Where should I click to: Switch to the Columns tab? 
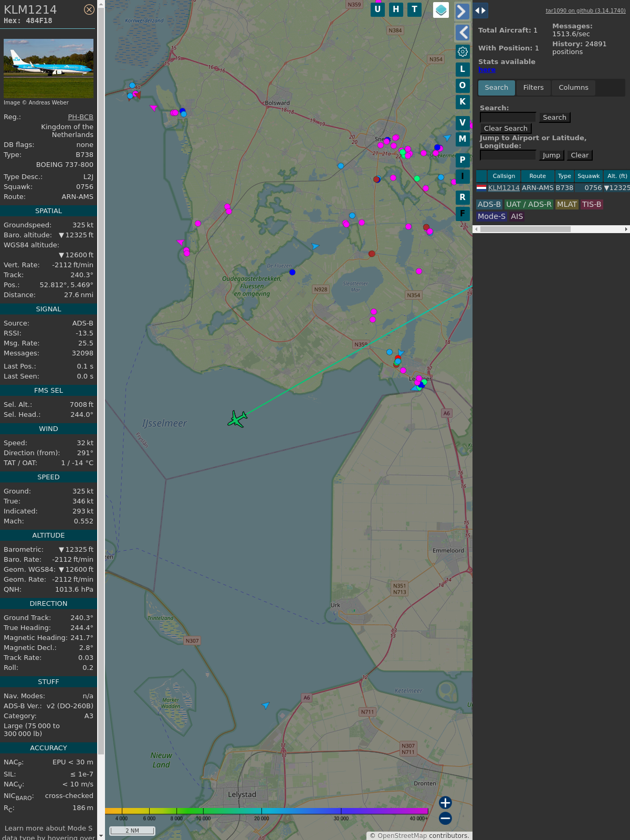click(573, 88)
